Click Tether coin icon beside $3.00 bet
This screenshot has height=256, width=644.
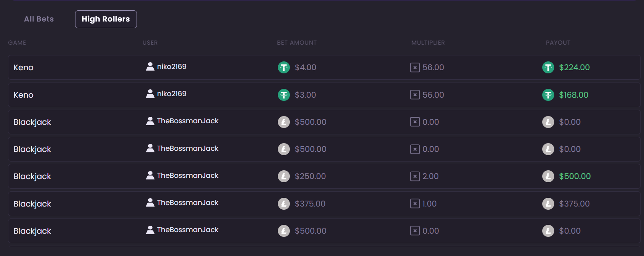284,95
